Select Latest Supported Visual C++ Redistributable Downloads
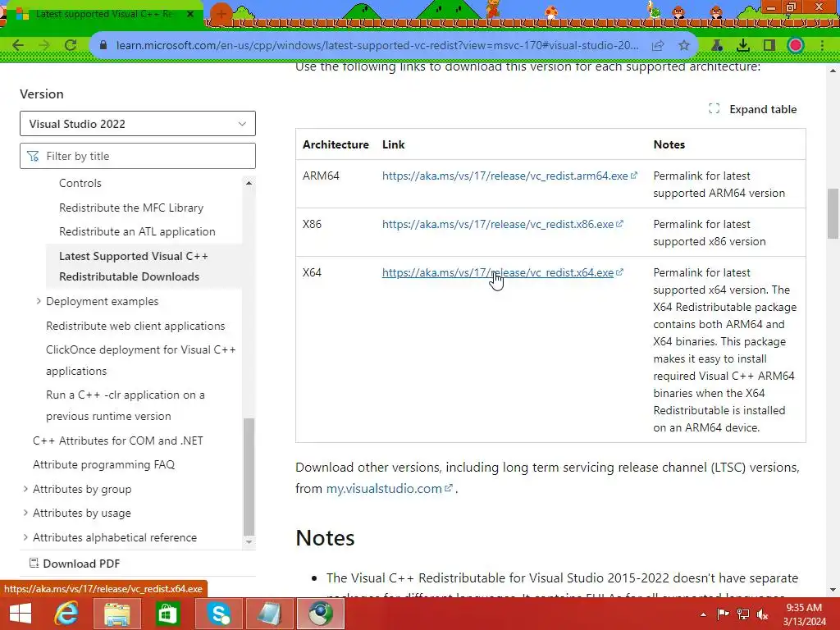840x630 pixels. pyautogui.click(x=134, y=267)
